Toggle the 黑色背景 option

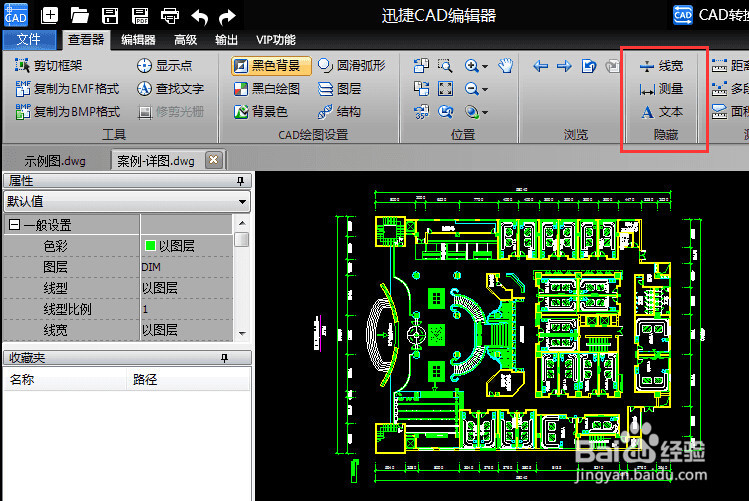tap(271, 65)
